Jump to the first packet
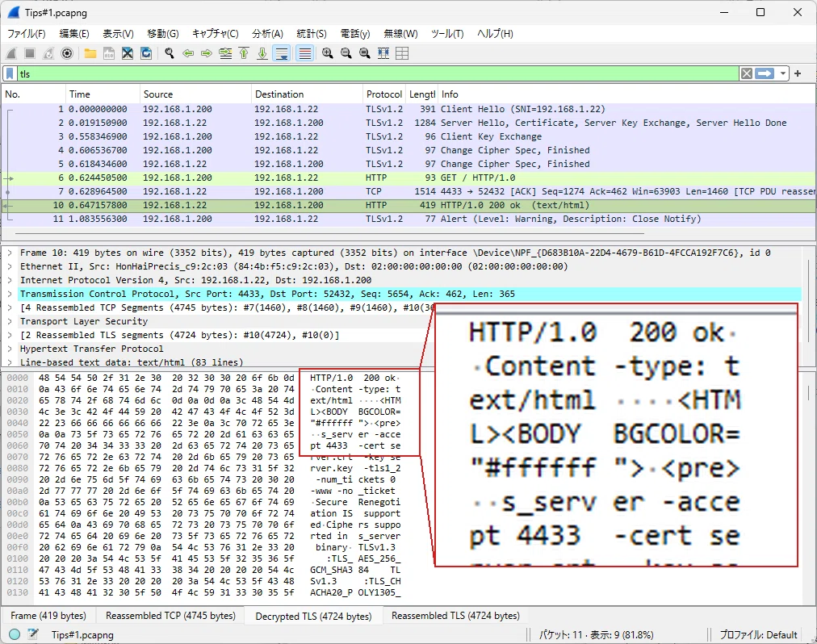Viewport: 817px width, 644px height. click(x=244, y=53)
